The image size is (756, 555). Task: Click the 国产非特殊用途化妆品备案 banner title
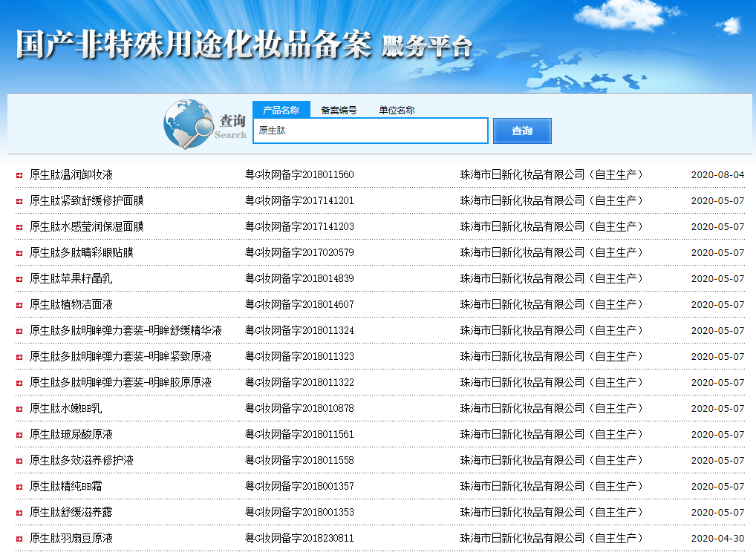(x=194, y=45)
